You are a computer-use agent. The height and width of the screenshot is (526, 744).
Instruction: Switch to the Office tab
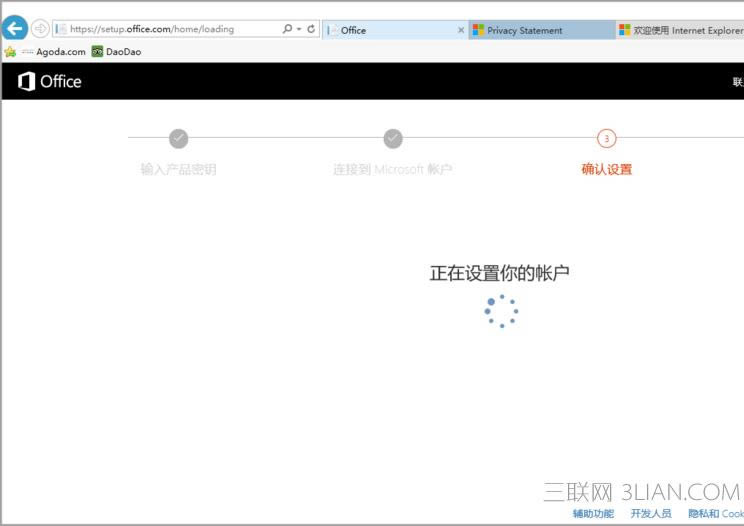coord(395,30)
